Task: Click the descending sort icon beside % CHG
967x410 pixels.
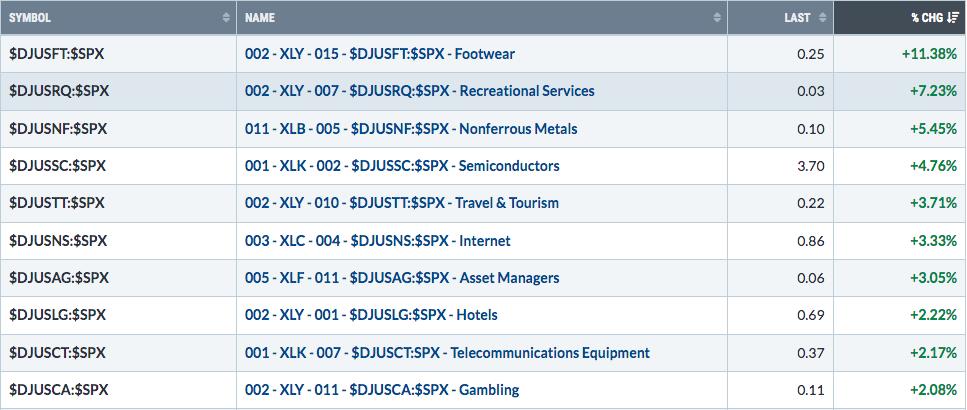Action: pyautogui.click(x=953, y=18)
